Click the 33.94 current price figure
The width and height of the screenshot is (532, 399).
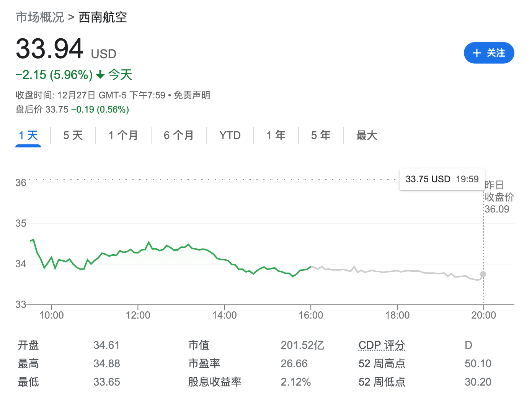click(x=50, y=49)
